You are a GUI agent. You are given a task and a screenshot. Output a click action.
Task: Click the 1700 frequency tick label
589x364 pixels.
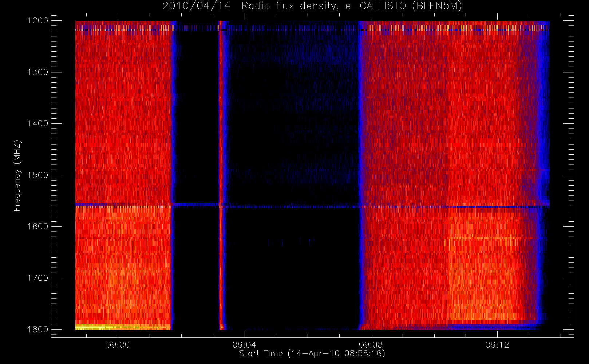click(38, 278)
